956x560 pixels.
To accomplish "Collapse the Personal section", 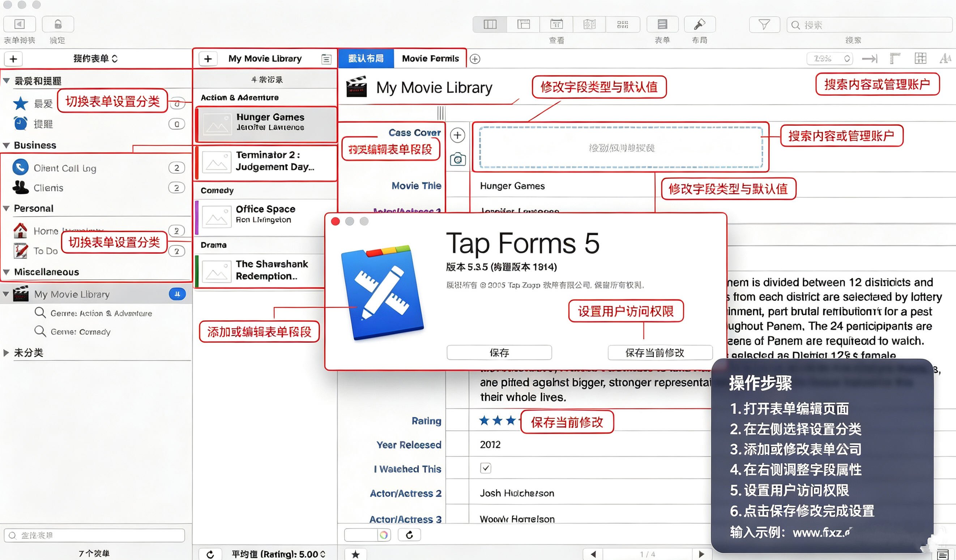I will click(7, 208).
